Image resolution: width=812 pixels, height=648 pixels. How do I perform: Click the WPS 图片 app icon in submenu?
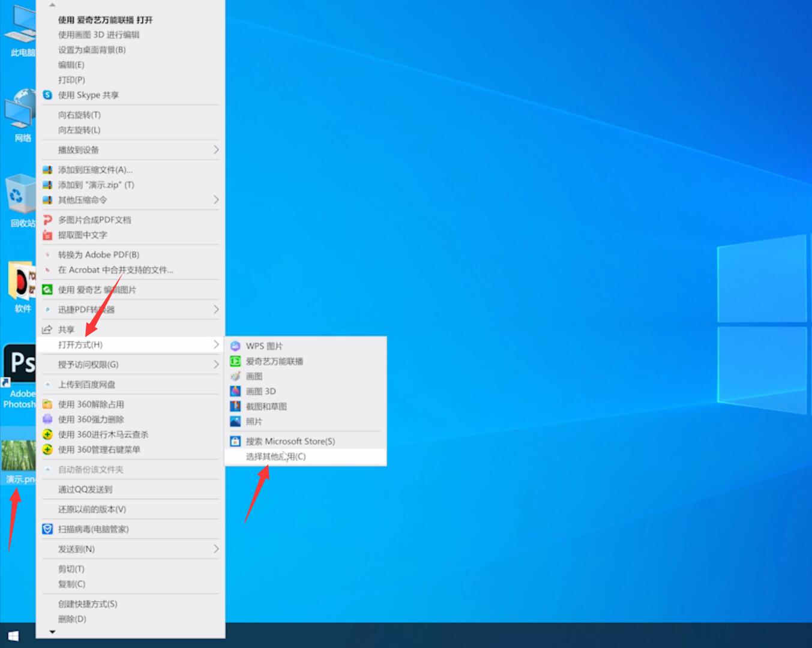pos(235,346)
